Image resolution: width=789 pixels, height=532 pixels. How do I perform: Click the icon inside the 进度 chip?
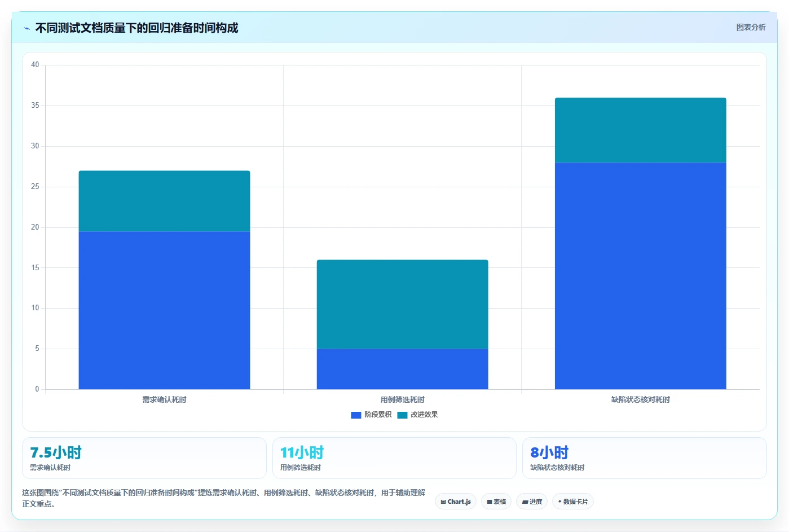[525, 502]
